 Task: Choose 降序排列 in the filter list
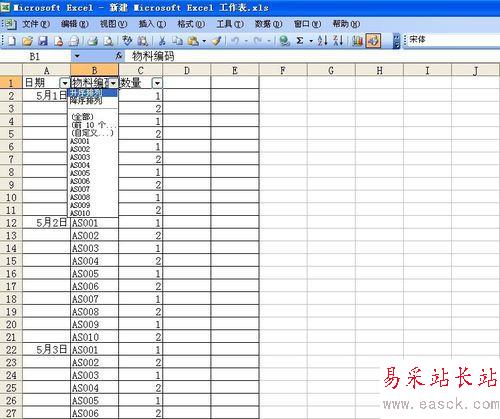click(93, 101)
